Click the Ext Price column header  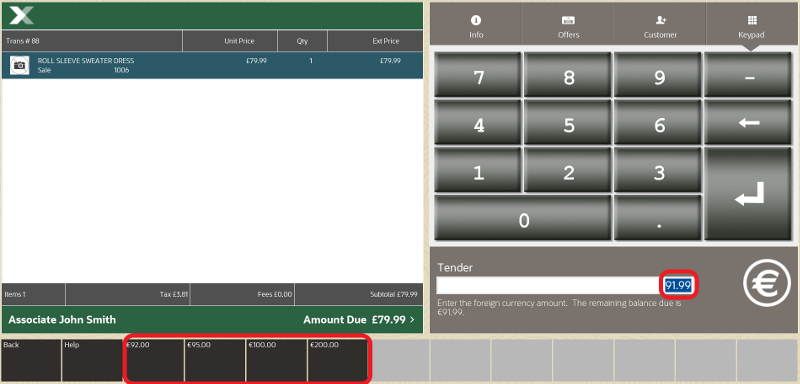coord(376,41)
